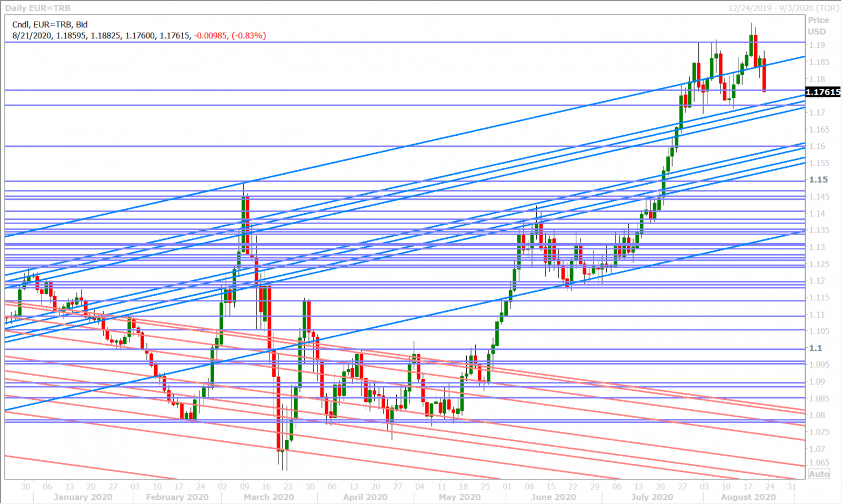
Task: Click the USD axis label
Action: (x=817, y=32)
